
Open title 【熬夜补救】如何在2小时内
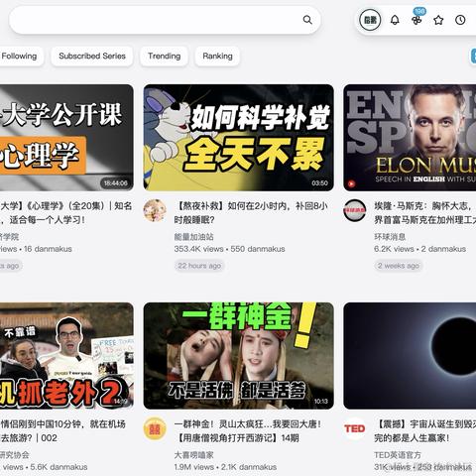click(251, 213)
